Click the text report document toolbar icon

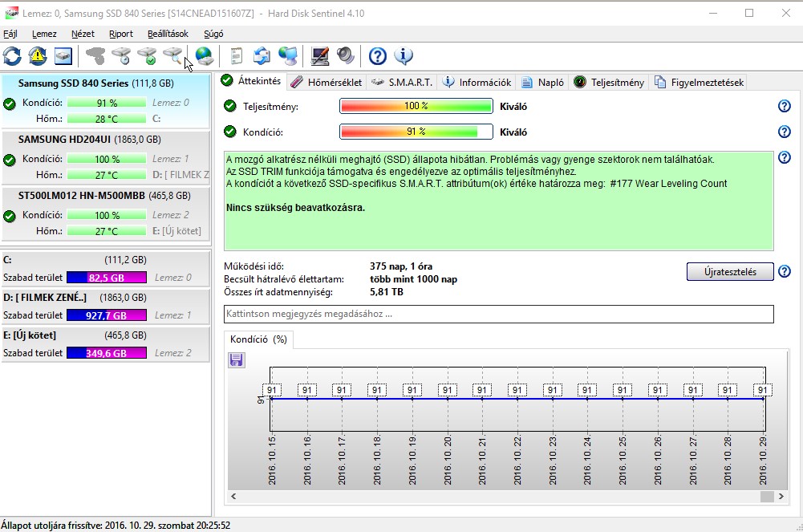click(x=236, y=56)
